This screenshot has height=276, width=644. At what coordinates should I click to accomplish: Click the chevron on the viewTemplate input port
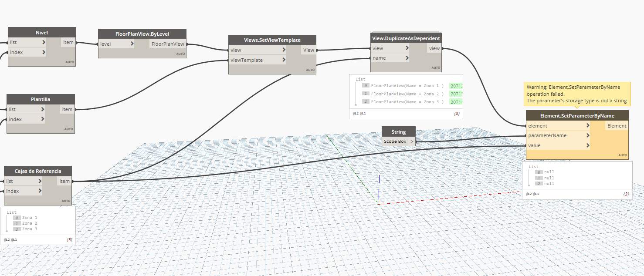click(x=284, y=60)
